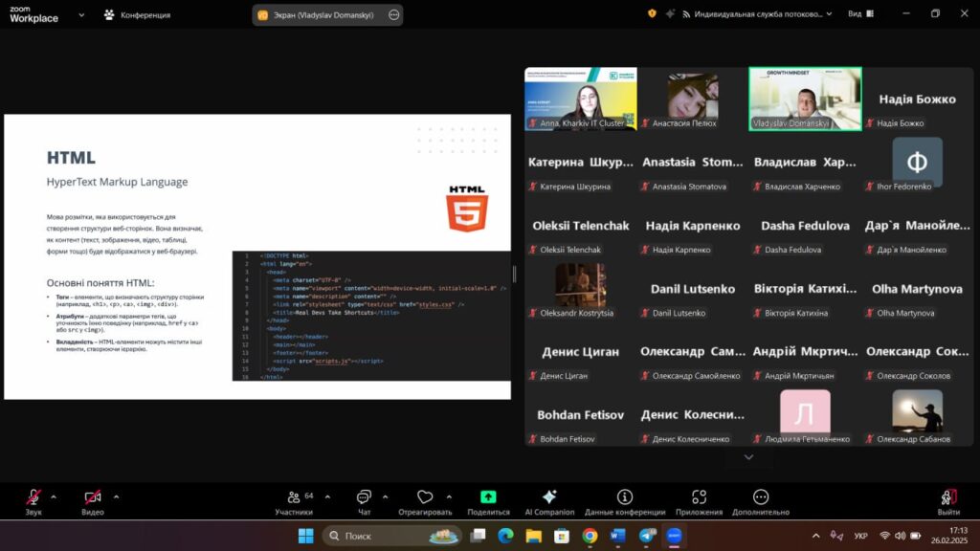Click Danil Lutsenko participant name

tap(693, 289)
